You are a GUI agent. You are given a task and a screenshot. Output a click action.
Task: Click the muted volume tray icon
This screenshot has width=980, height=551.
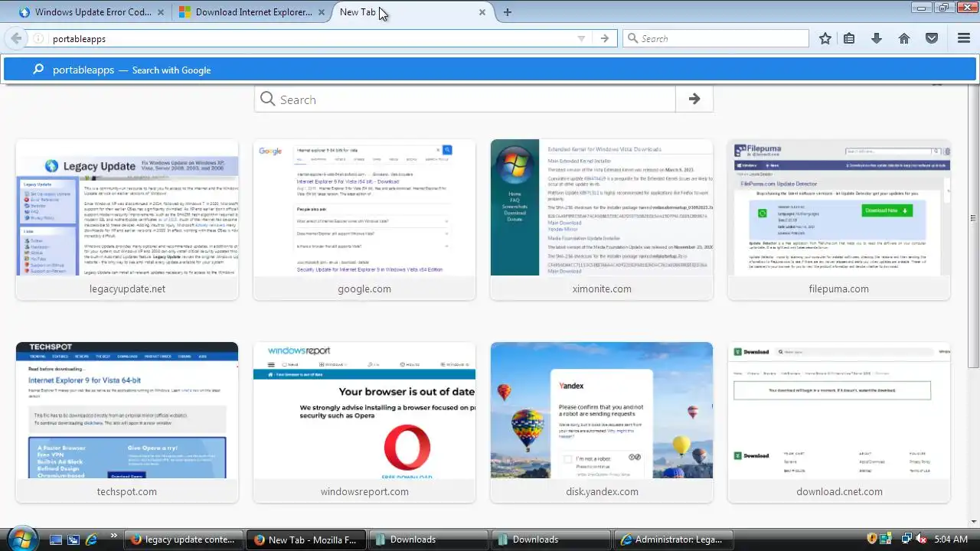point(921,540)
